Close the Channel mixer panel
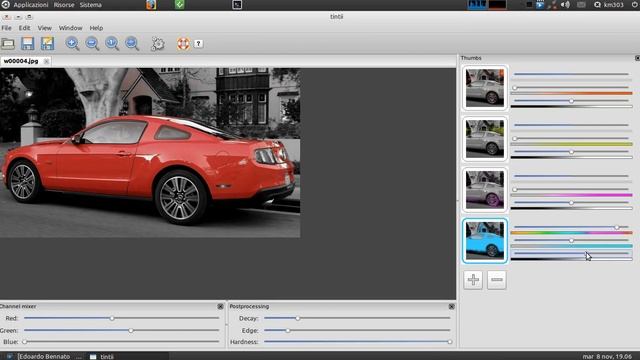Image resolution: width=640 pixels, height=360 pixels. (x=220, y=306)
